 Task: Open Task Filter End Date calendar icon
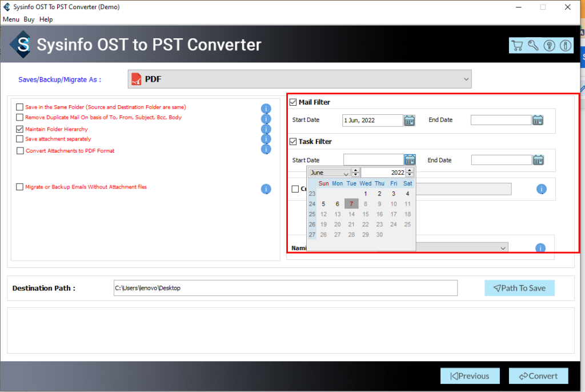click(x=538, y=160)
